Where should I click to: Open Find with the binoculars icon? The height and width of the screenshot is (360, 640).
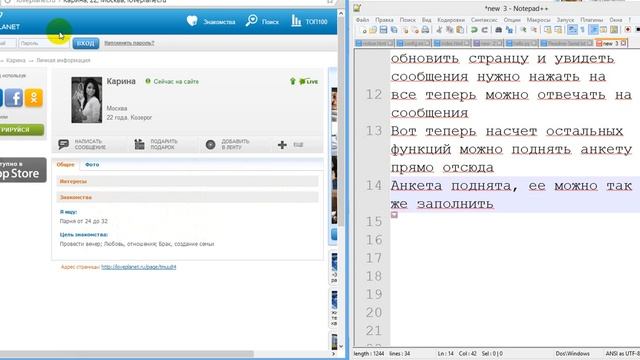tap(498, 30)
